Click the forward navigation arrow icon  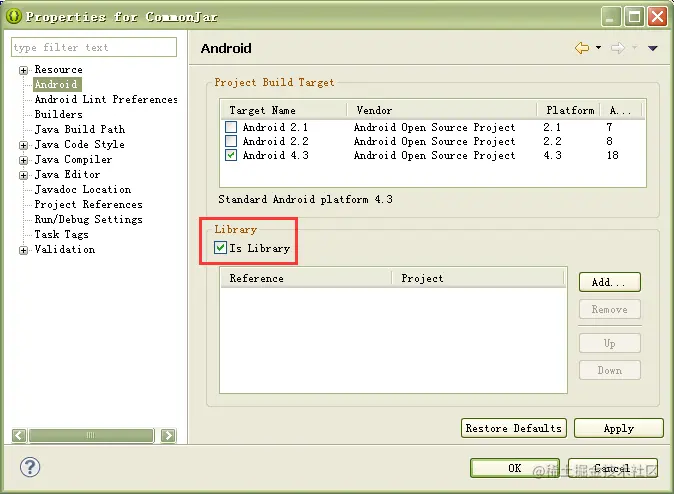click(618, 48)
